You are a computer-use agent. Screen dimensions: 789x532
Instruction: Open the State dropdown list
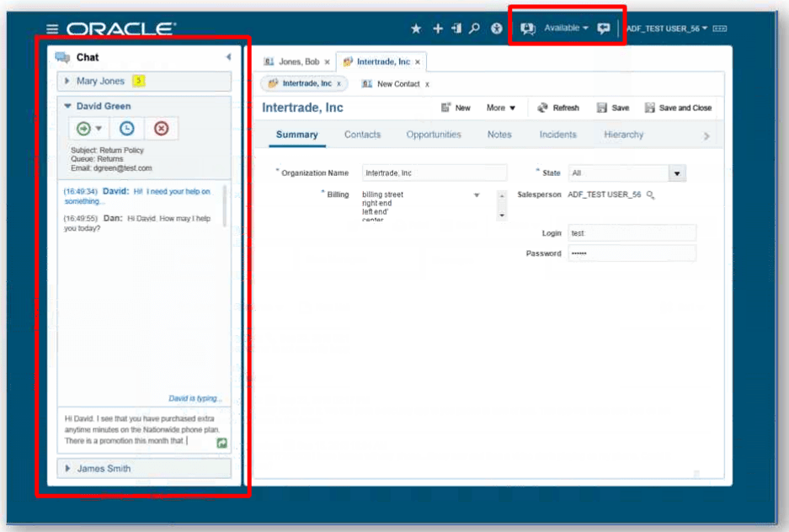click(x=676, y=173)
